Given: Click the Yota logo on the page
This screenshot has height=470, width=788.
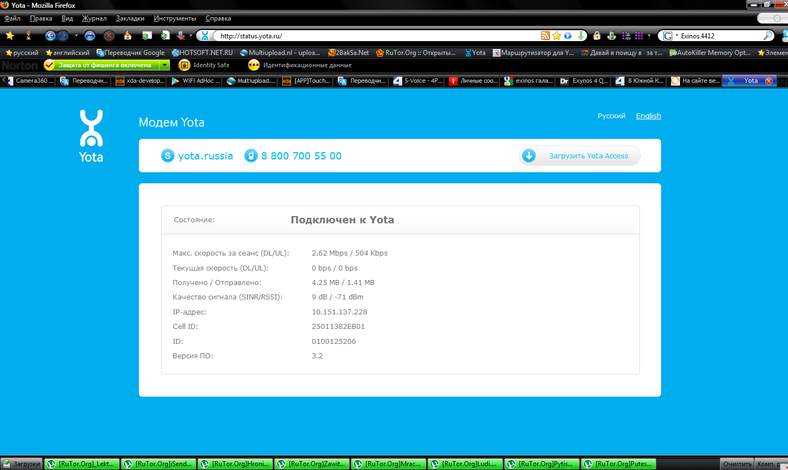Looking at the screenshot, I should tap(92, 135).
